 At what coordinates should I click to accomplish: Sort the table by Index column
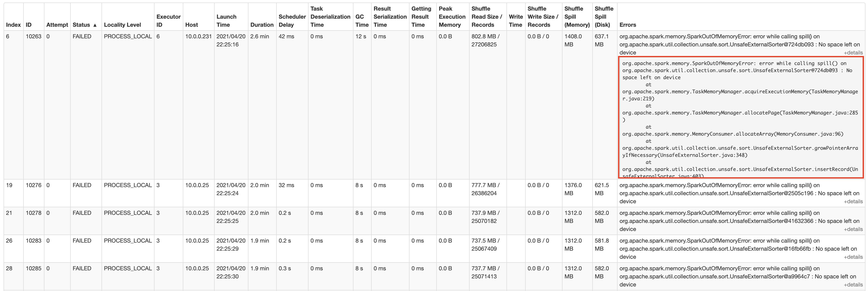tap(13, 25)
